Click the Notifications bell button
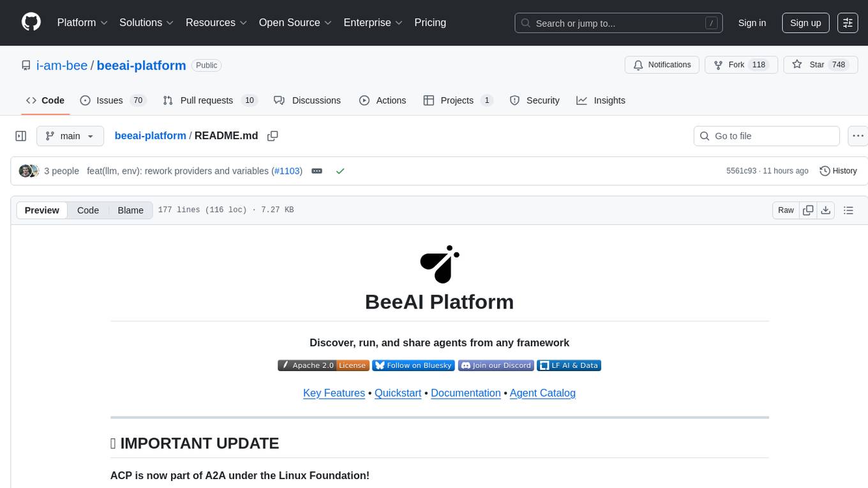868x488 pixels. pyautogui.click(x=662, y=65)
